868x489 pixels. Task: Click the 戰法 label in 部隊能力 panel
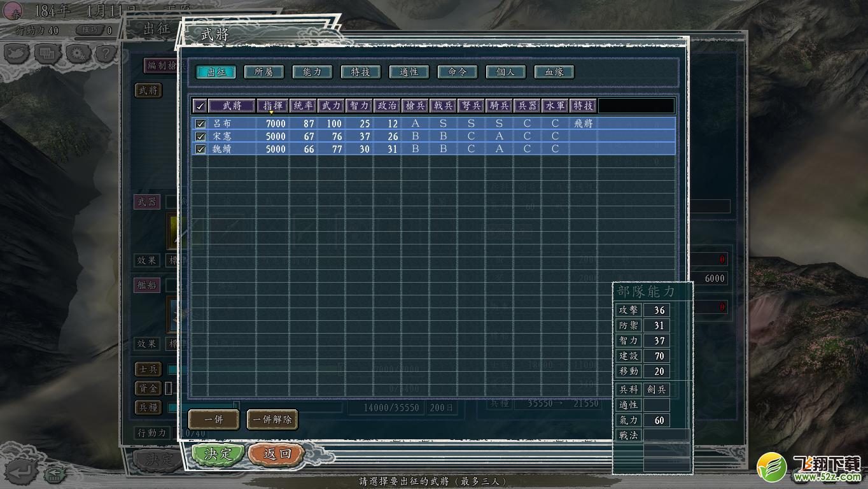coord(628,435)
